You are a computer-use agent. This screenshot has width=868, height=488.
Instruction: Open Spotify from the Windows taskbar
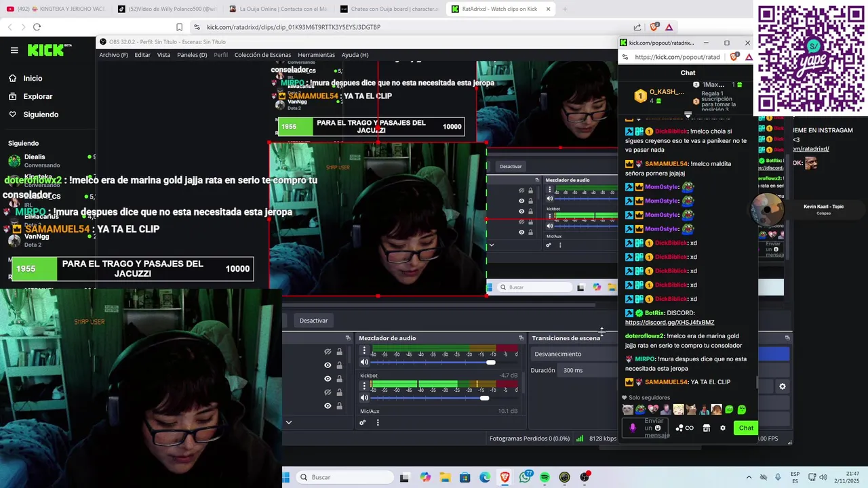545,477
